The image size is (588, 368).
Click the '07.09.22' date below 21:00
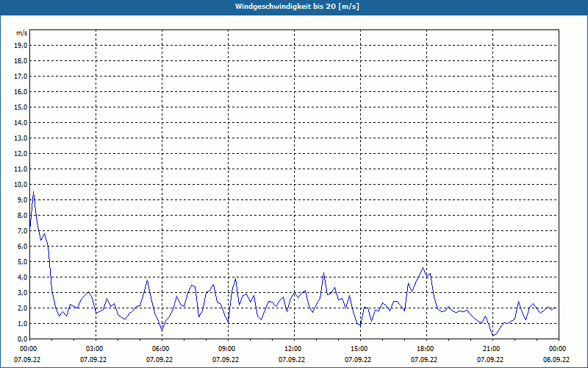pos(490,359)
